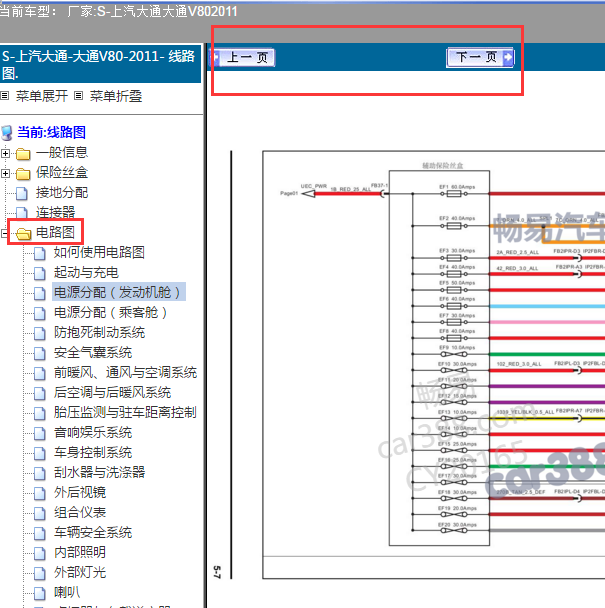Click page icon beside 刮水器与洗涤器

[x=40, y=473]
